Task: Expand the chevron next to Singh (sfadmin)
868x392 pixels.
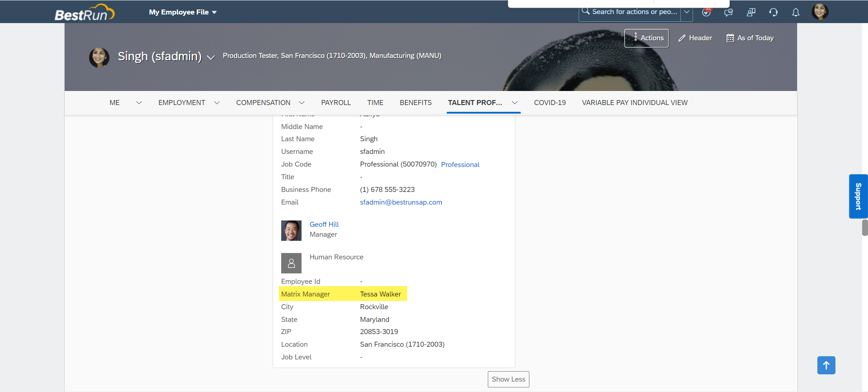Action: pyautogui.click(x=211, y=57)
